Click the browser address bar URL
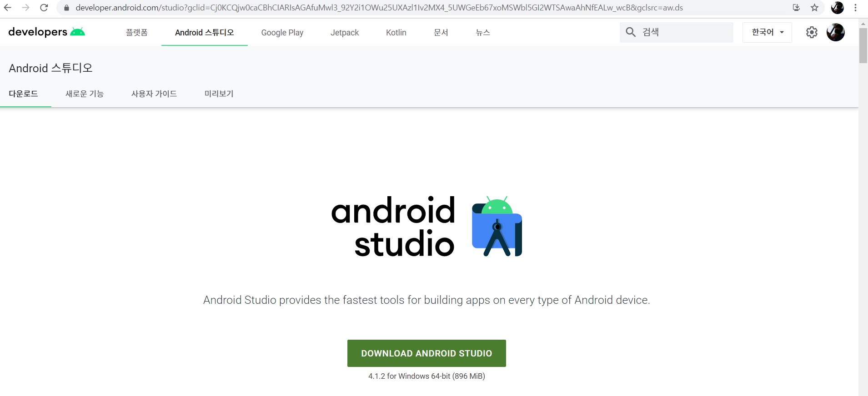This screenshot has height=396, width=868. 379,8
